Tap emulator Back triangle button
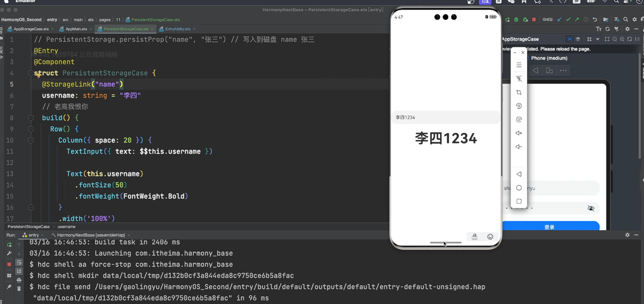The image size is (644, 304). pyautogui.click(x=519, y=174)
